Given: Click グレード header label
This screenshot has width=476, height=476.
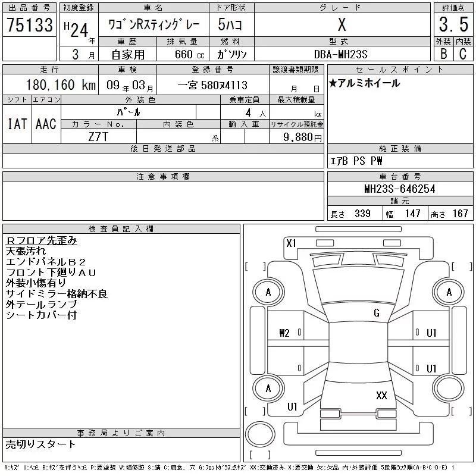Looking at the screenshot, I should tap(340, 8).
